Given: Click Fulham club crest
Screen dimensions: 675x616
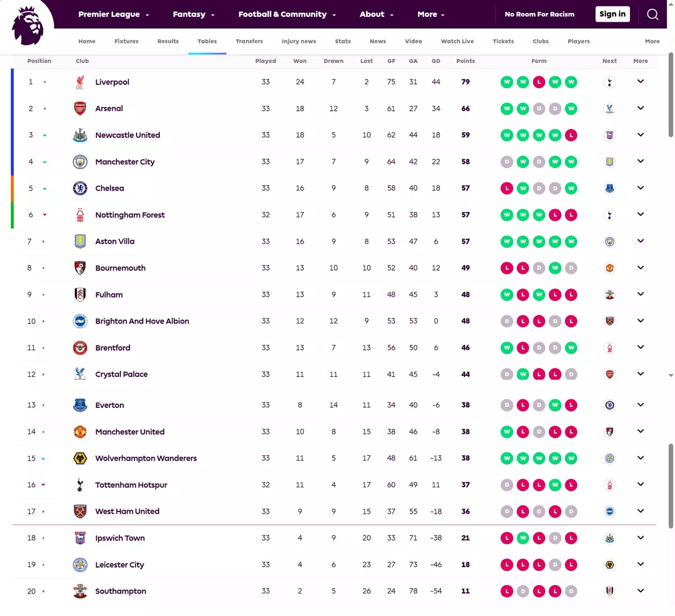Looking at the screenshot, I should point(80,295).
